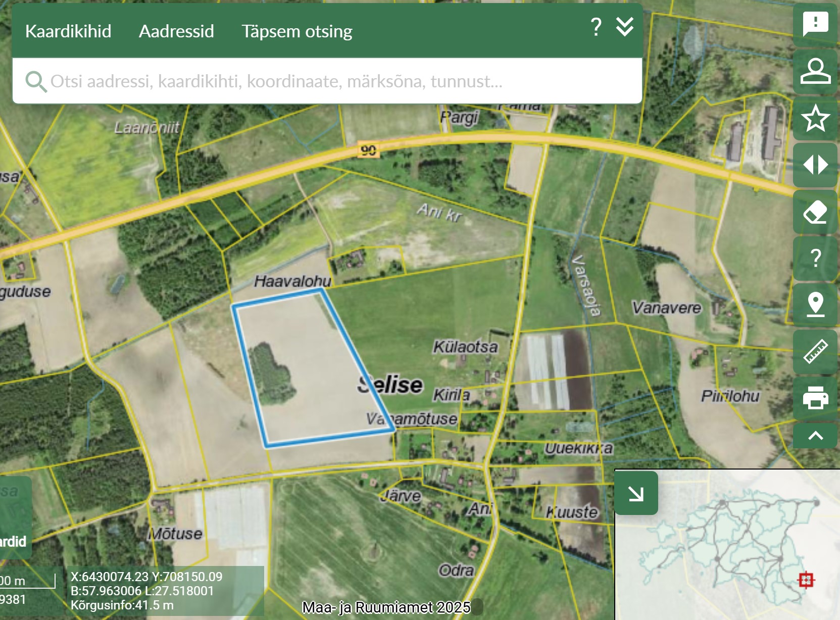Expand search panel with double chevron
Screen dimensions: 840x620
(x=625, y=27)
